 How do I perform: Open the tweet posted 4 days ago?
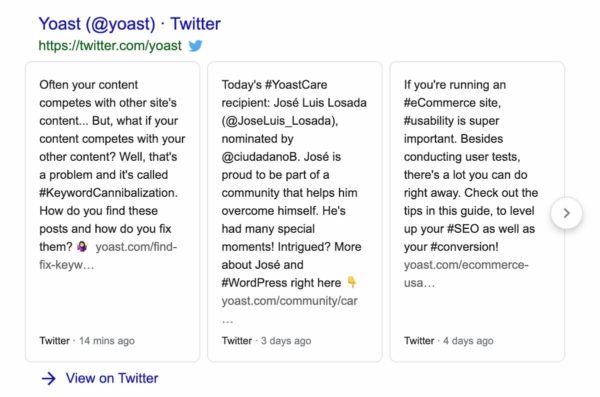[x=477, y=211]
